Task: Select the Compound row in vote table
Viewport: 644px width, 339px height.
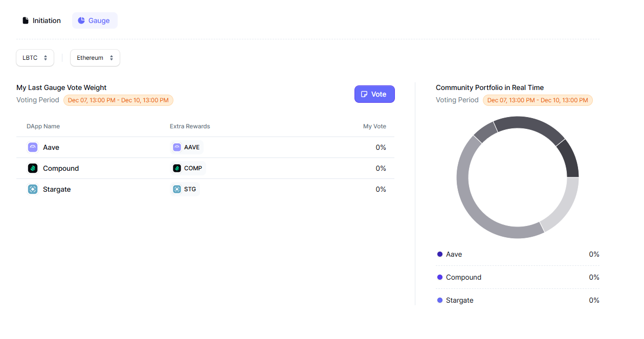Action: click(x=205, y=168)
